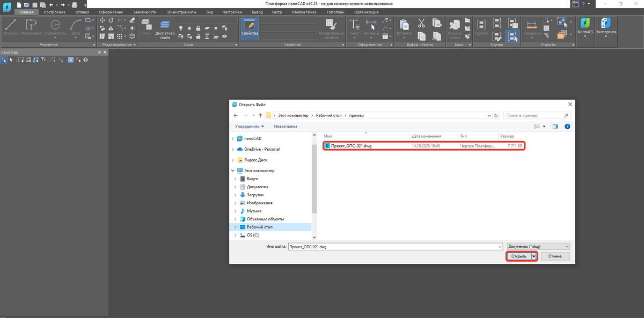The width and height of the screenshot is (644, 318).
Task: Expand the Редактирование panel dropdown
Action: pyautogui.click(x=134, y=45)
